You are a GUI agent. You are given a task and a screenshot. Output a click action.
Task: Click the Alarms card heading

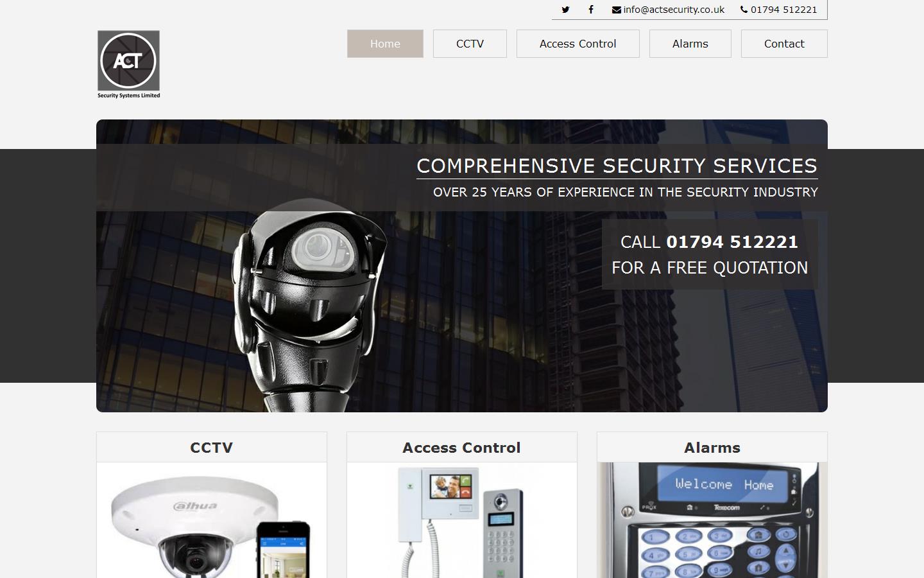[x=712, y=448]
